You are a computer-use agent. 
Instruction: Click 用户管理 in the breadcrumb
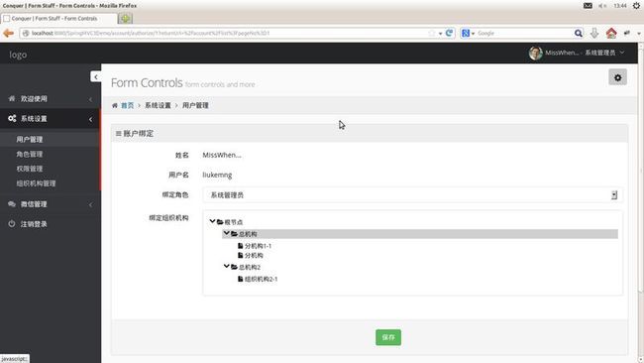pos(195,106)
